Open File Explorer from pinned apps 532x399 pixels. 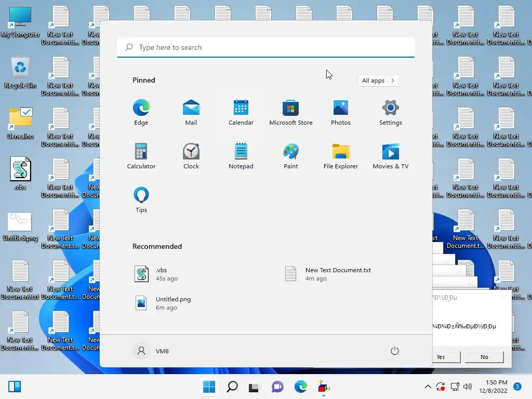341,156
